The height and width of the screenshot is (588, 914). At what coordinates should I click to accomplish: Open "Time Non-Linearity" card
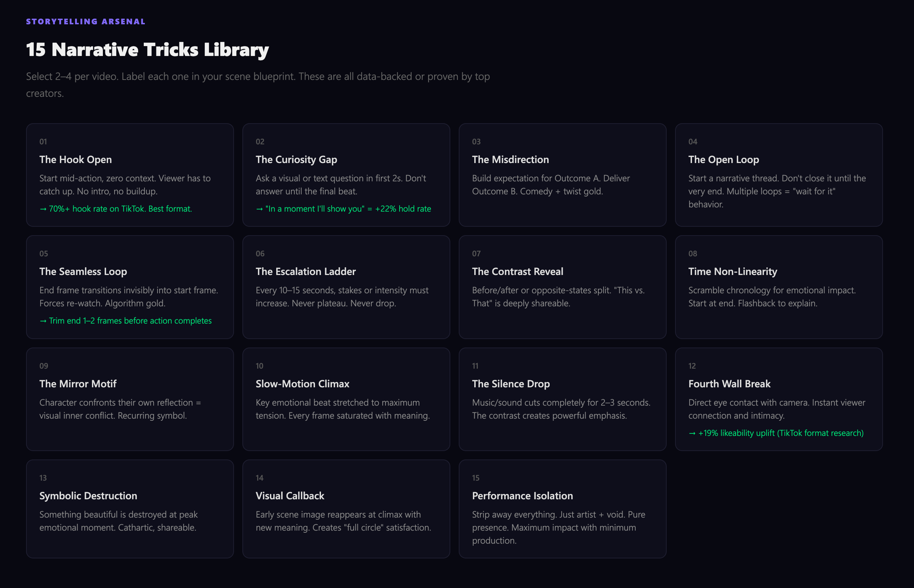pyautogui.click(x=778, y=287)
